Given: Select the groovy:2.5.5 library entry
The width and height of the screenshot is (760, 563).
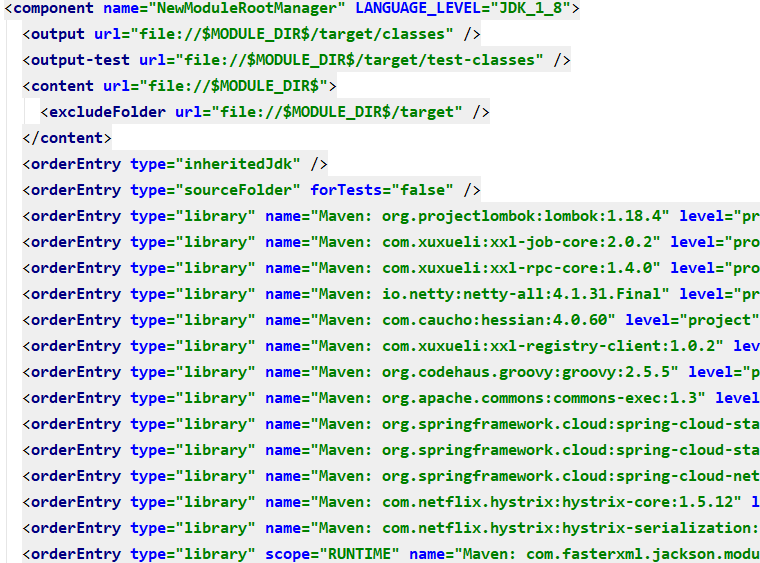Looking at the screenshot, I should (391, 372).
